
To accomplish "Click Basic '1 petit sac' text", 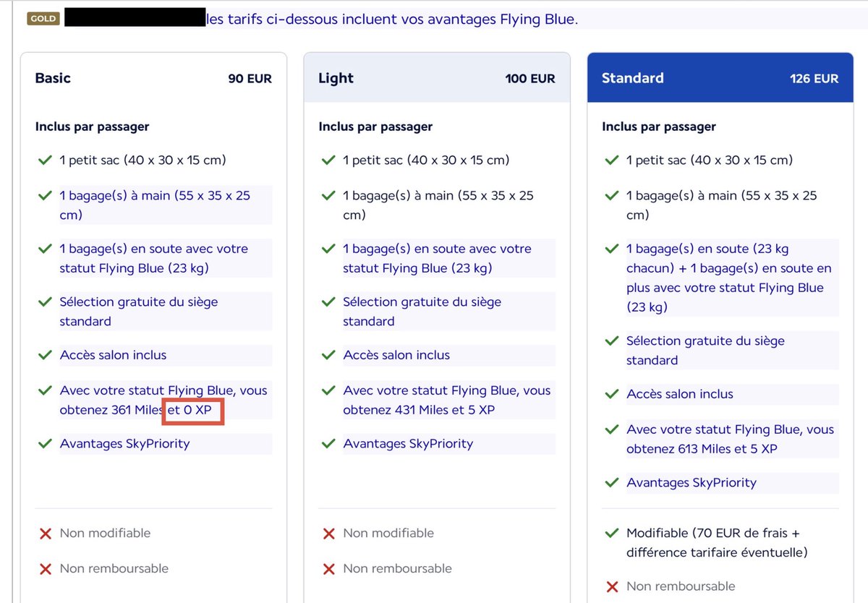I will click(142, 160).
